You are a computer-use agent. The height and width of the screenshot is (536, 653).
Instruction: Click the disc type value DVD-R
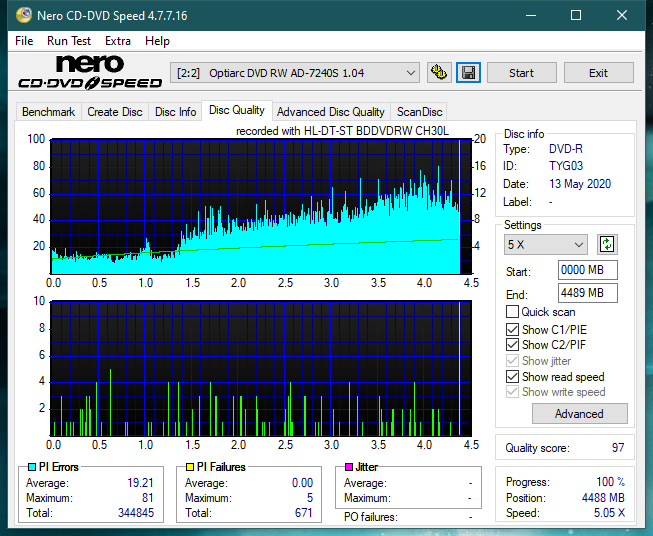[566, 149]
